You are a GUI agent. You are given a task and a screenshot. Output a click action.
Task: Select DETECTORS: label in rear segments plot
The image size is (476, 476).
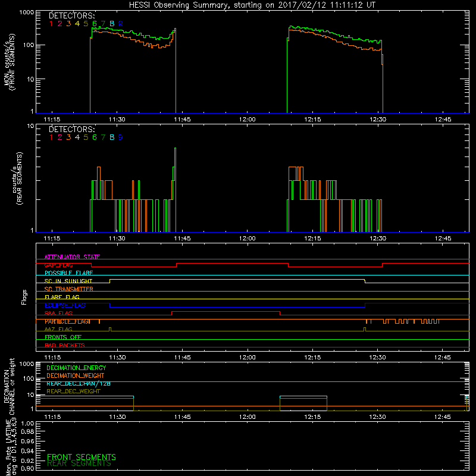point(72,129)
